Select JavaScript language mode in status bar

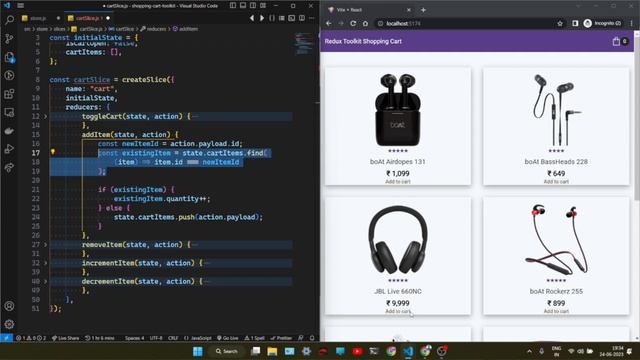coord(198,338)
